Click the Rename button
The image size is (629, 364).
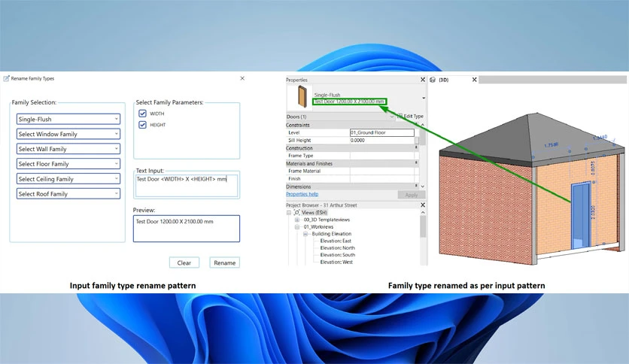pyautogui.click(x=225, y=262)
